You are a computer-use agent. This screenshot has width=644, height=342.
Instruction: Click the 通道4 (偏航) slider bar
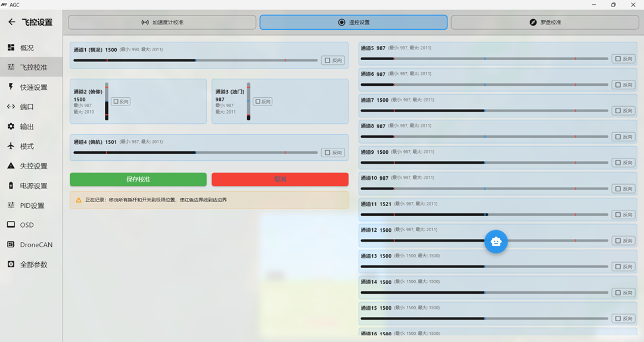click(x=195, y=153)
